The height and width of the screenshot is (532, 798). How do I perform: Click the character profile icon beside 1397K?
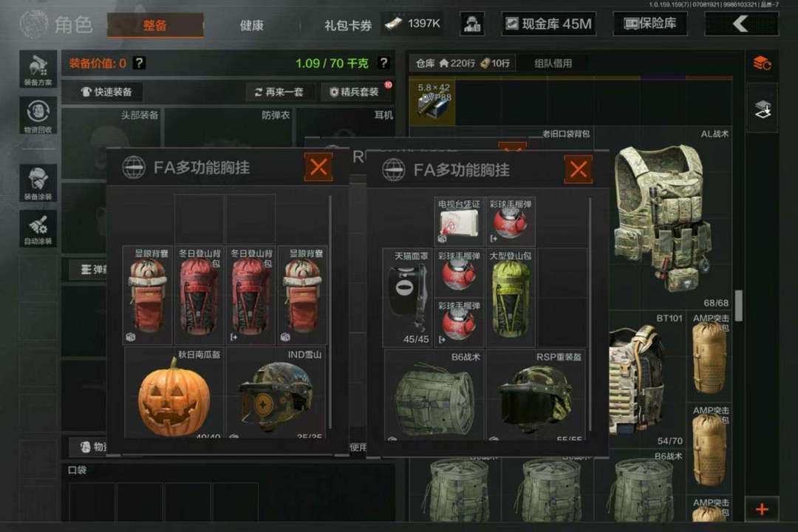472,24
